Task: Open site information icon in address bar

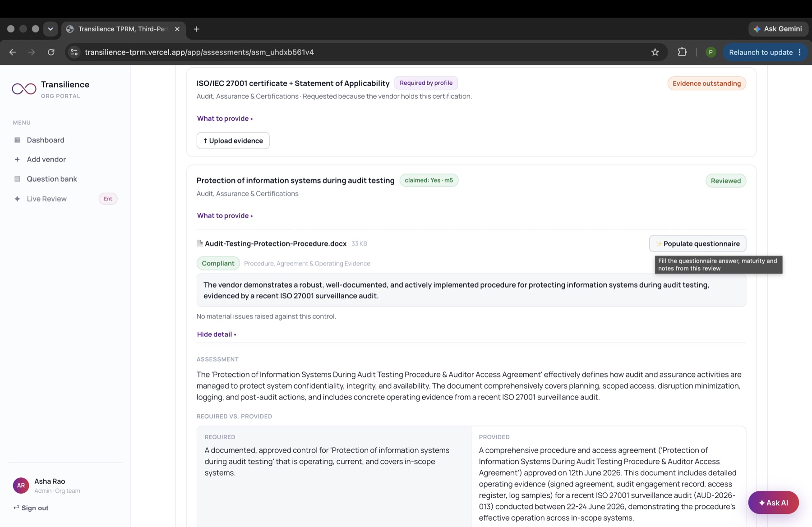Action: click(74, 52)
